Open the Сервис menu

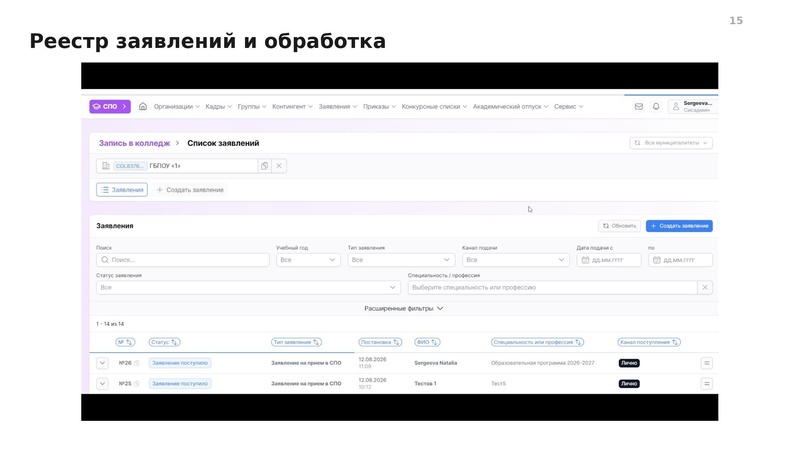(568, 107)
